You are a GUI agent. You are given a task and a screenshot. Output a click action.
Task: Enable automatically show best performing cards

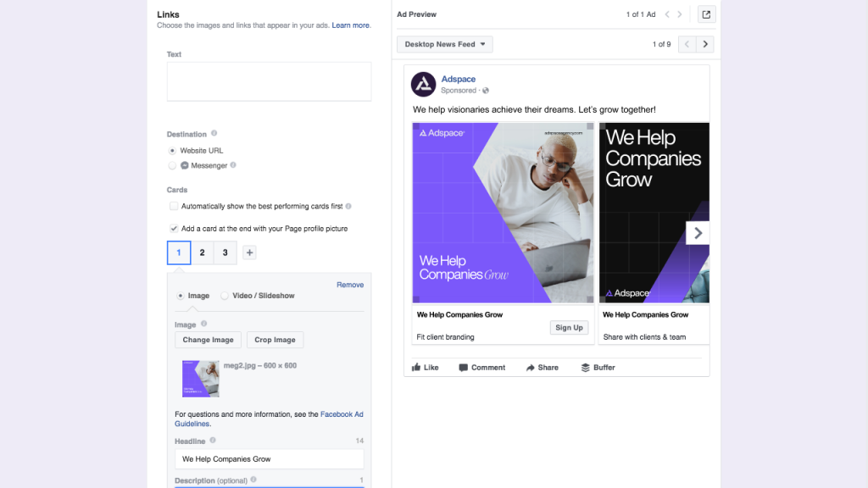(174, 206)
